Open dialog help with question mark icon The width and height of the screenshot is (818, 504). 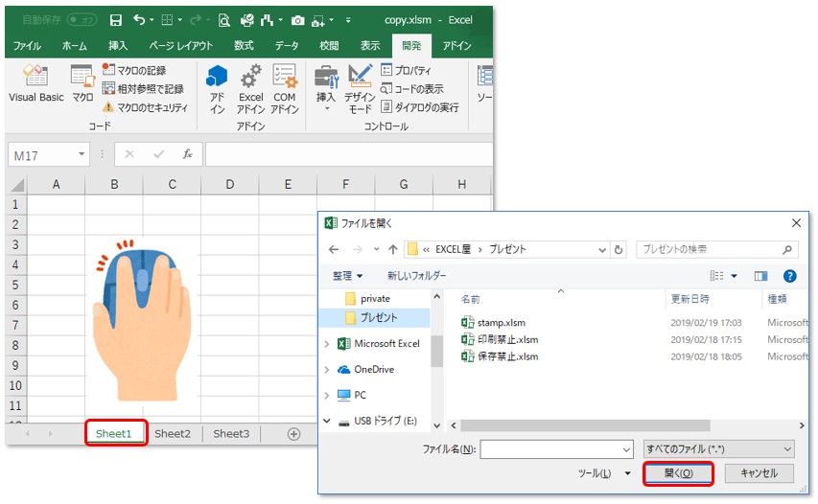pos(790,276)
